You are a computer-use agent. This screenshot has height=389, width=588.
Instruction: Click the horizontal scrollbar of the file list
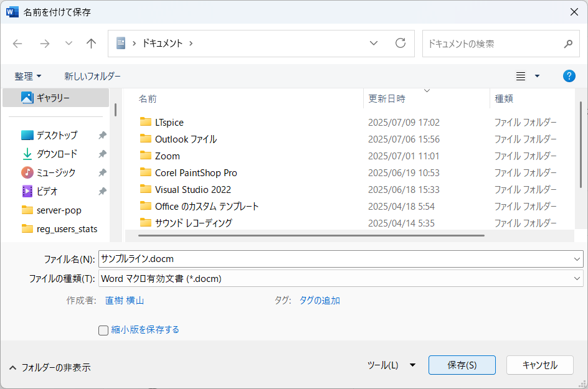click(x=311, y=236)
